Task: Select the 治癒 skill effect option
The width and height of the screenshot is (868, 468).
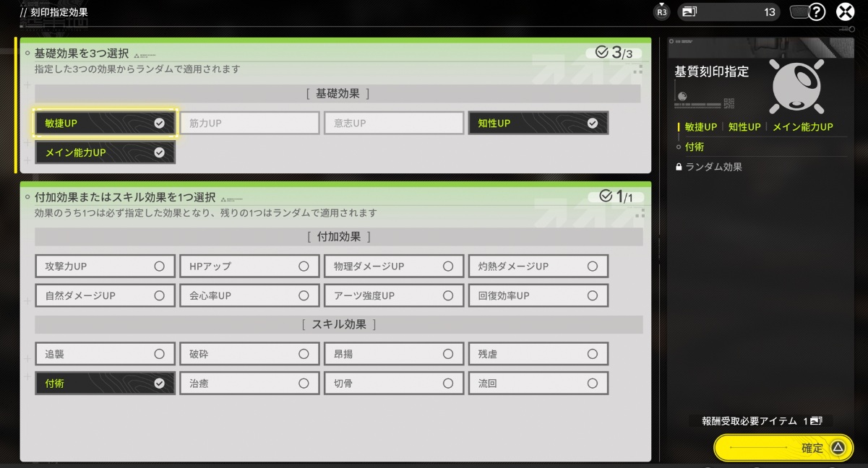Action: pos(249,383)
